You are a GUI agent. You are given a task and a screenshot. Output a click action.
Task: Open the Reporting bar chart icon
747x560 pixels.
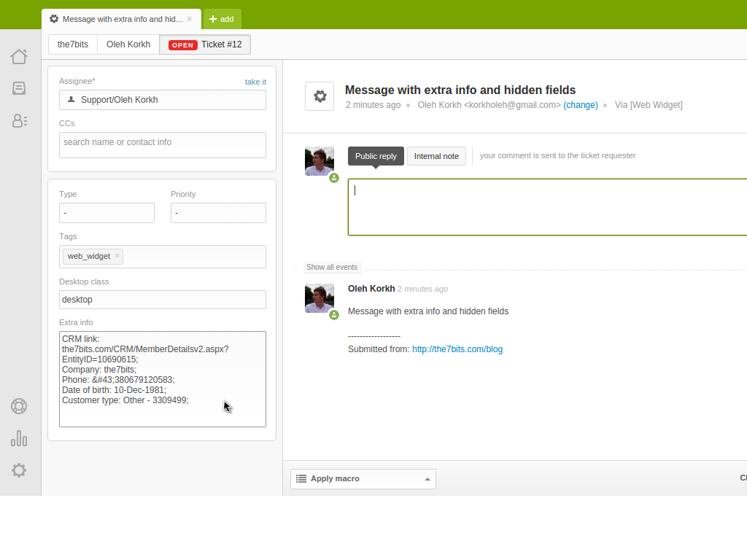click(19, 438)
